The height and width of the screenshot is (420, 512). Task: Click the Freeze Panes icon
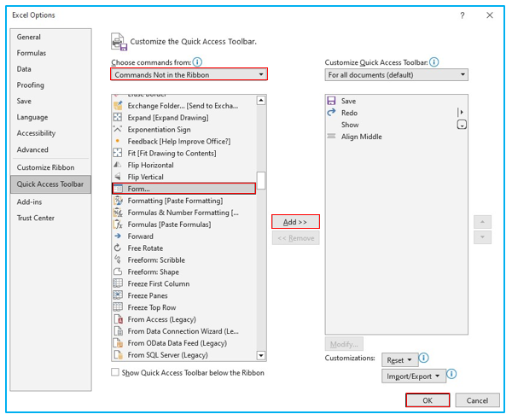pos(118,295)
